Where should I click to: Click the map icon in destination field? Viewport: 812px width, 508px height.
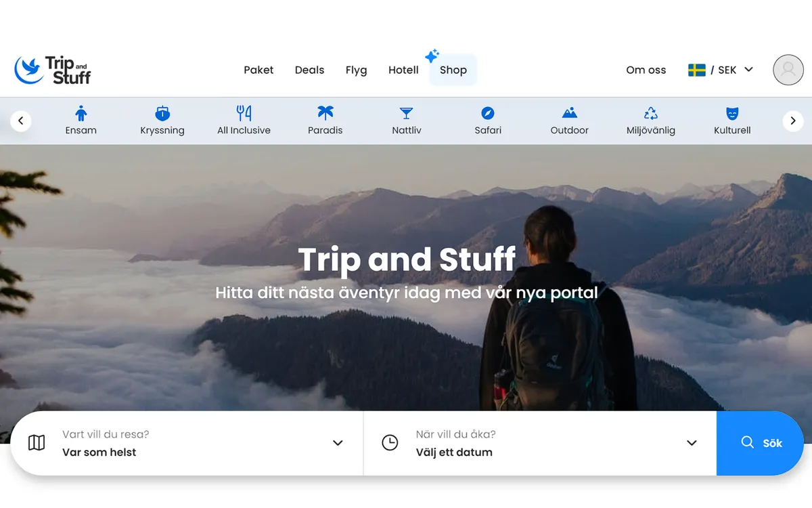37,443
